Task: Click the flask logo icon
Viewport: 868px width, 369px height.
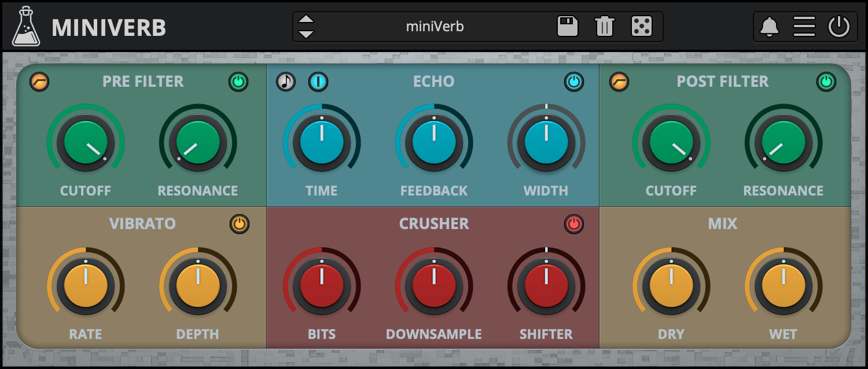Action: [27, 27]
